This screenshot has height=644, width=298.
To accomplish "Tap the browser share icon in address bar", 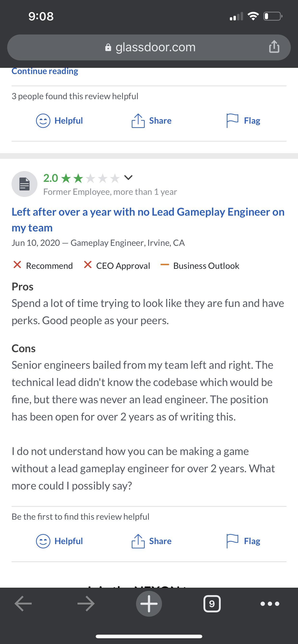I will coord(274,47).
